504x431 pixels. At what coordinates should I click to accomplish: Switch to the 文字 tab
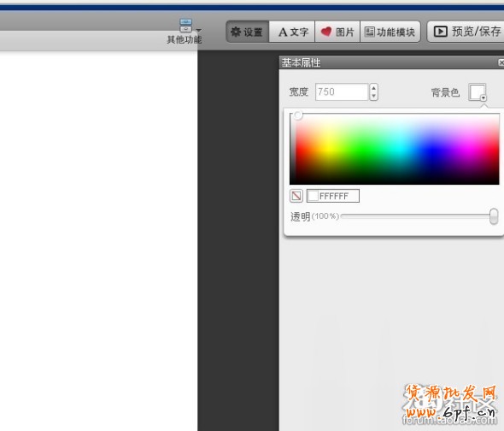pos(292,32)
